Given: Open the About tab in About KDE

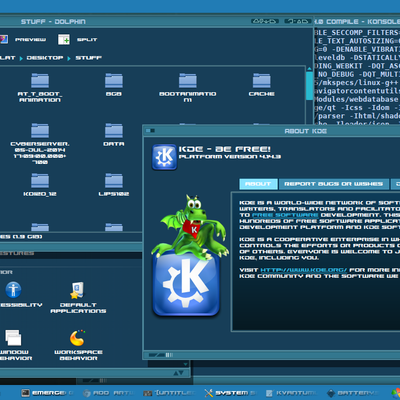Looking at the screenshot, I should pos(258,184).
